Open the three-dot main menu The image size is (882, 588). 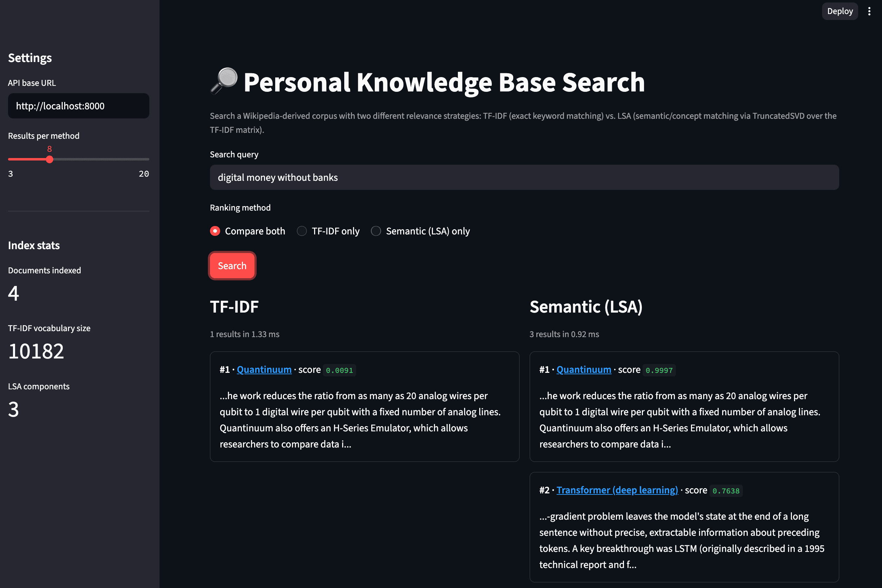click(869, 11)
